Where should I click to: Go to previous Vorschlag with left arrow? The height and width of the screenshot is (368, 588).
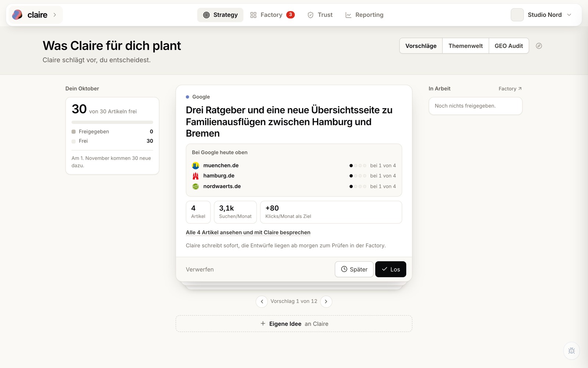click(262, 301)
